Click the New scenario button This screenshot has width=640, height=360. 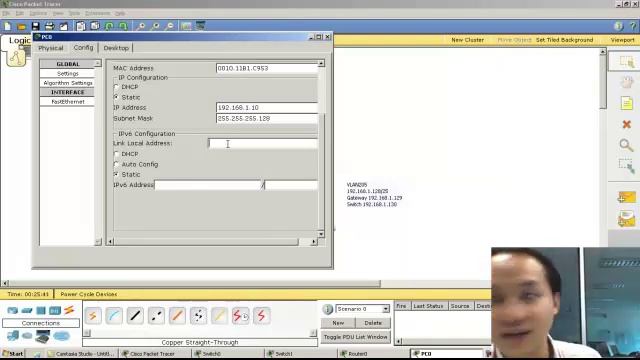[338, 323]
